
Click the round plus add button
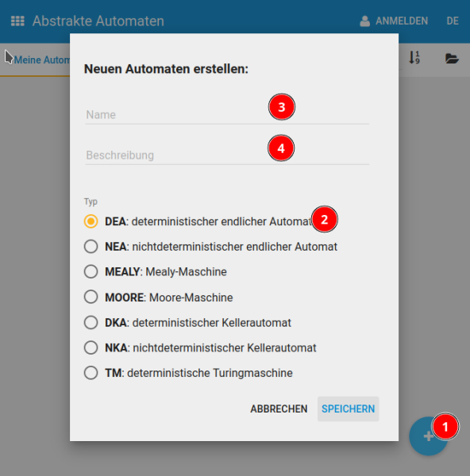click(428, 436)
